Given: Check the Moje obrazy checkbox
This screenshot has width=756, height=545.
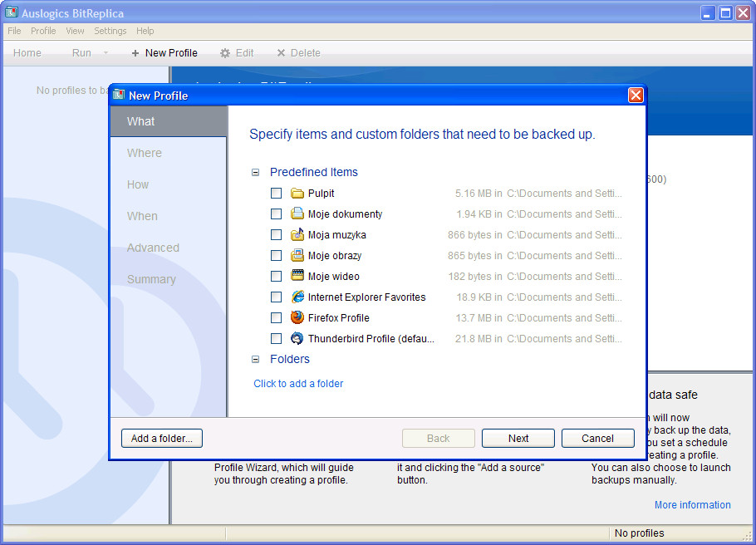Looking at the screenshot, I should (277, 256).
